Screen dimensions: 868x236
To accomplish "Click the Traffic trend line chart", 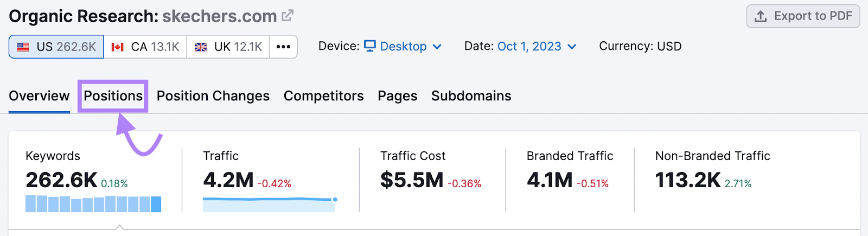I will click(270, 204).
